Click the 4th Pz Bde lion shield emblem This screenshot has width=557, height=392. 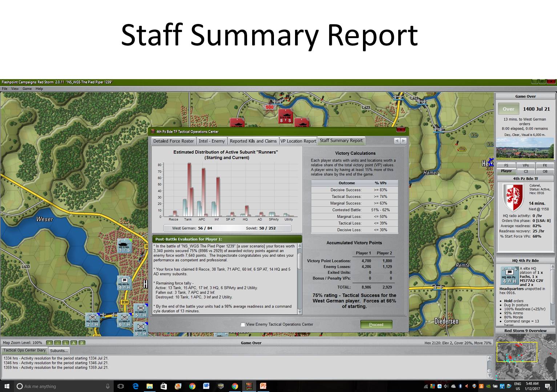coord(513,197)
